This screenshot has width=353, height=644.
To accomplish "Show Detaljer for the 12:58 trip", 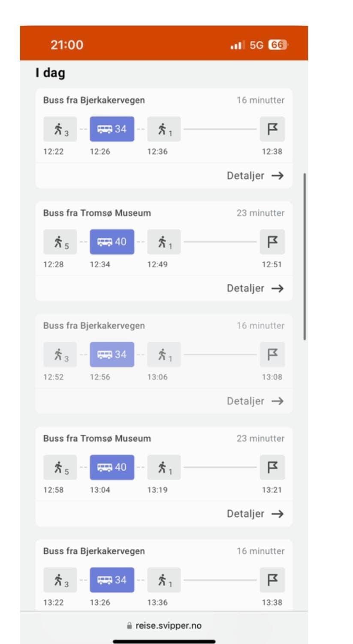I will 255,514.
